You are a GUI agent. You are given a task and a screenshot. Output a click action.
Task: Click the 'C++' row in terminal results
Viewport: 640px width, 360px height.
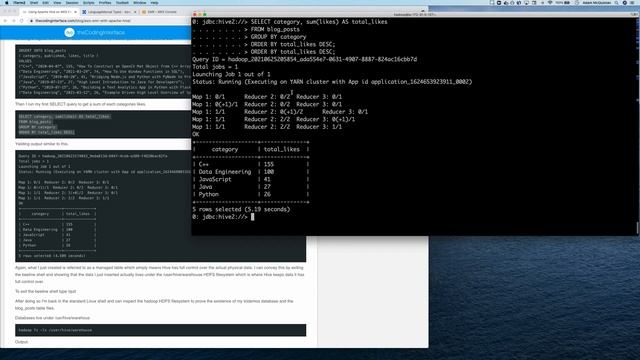click(251, 164)
